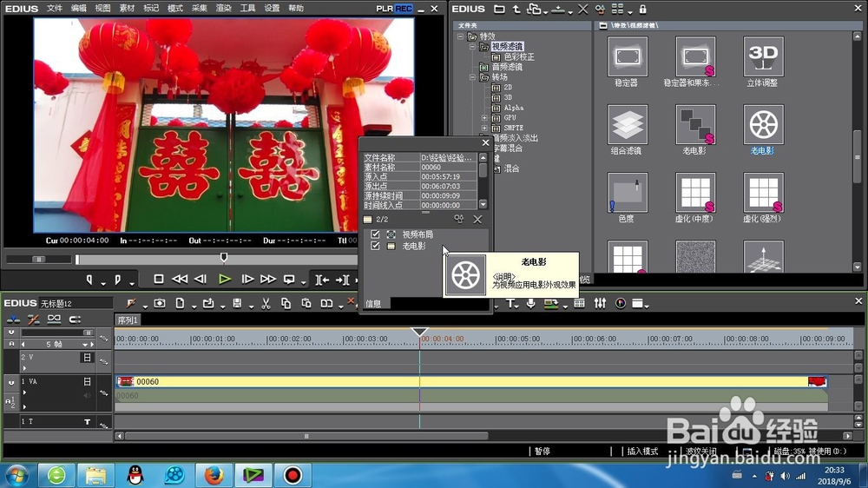
Task: Click the Rewind button in the player
Action: click(180, 280)
